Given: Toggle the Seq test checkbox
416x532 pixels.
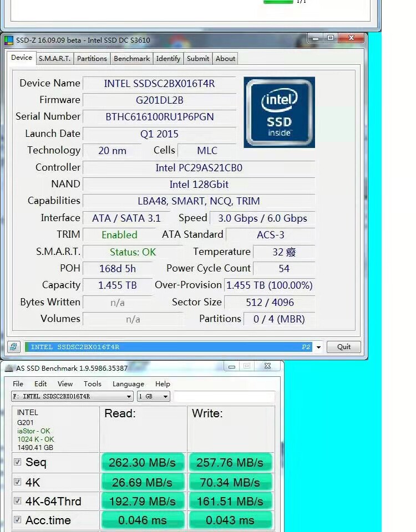Looking at the screenshot, I should [x=17, y=462].
